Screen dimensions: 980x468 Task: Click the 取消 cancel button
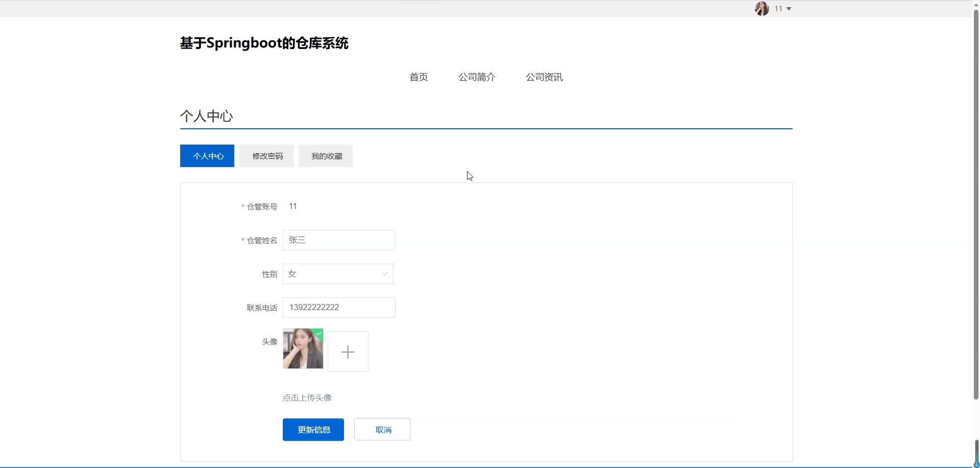[x=382, y=430]
